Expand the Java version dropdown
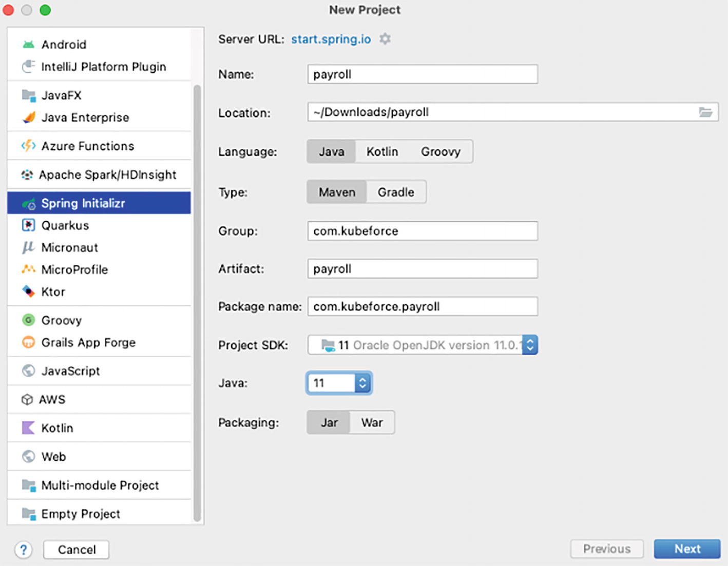Viewport: 728px width, 566px height. [362, 383]
